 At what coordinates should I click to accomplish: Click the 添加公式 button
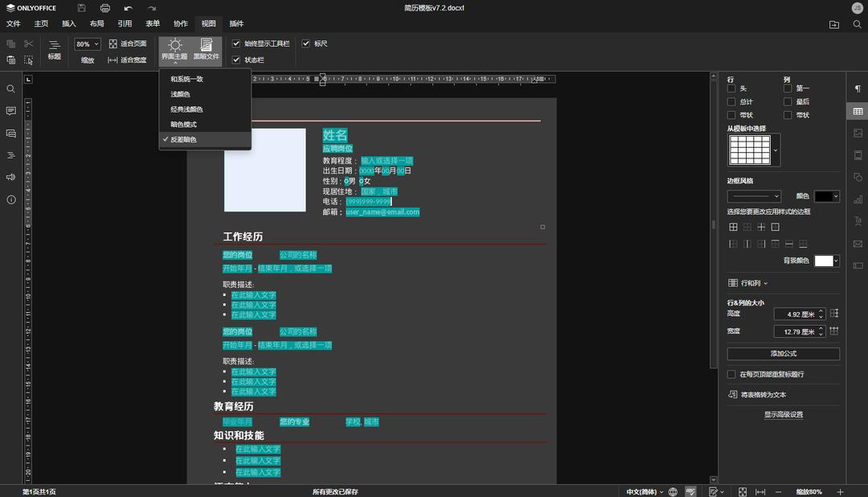784,353
